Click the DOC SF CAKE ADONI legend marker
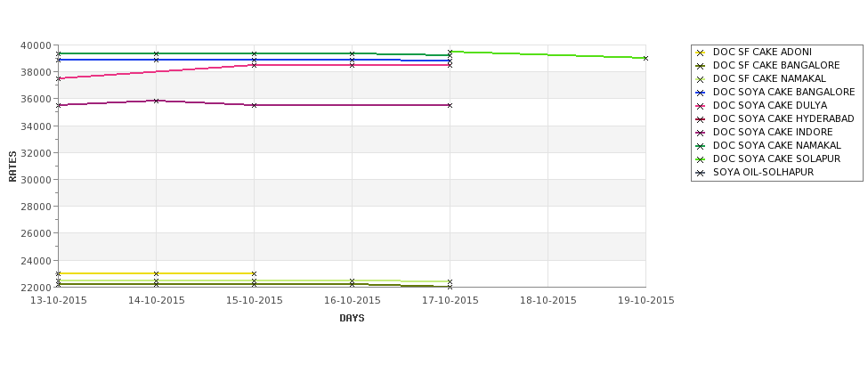The width and height of the screenshot is (868, 382). click(x=700, y=53)
